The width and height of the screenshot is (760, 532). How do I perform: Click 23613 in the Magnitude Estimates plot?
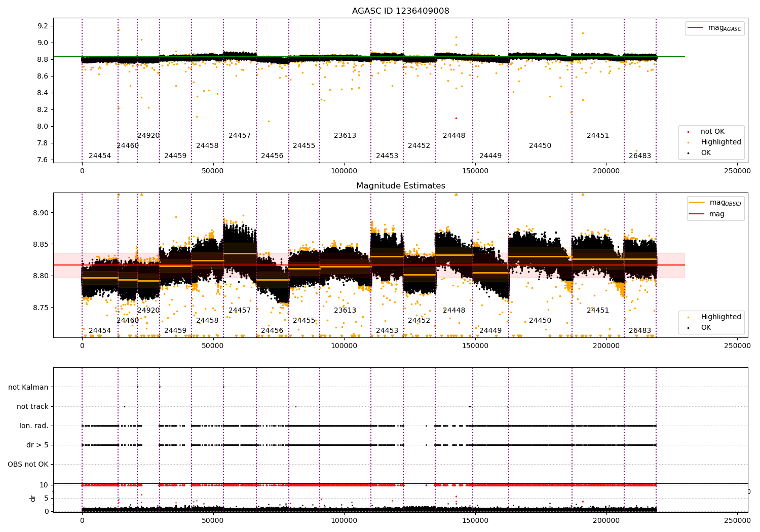tap(345, 310)
